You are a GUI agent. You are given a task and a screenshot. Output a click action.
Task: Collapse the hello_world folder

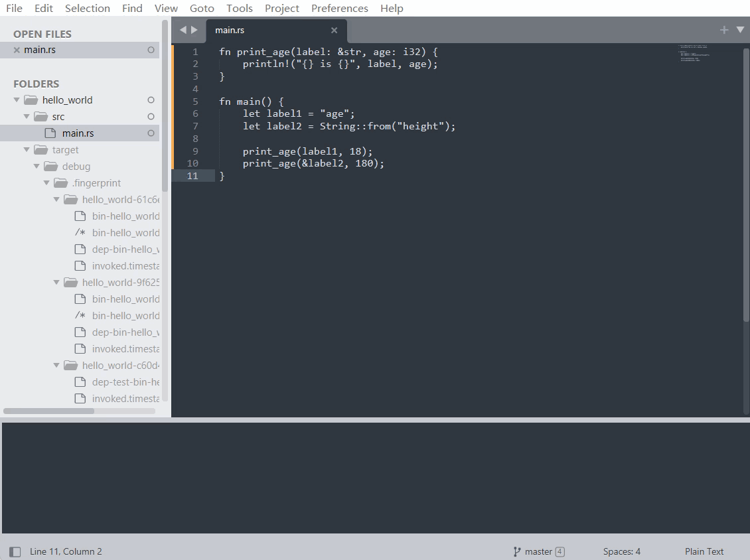[17, 100]
